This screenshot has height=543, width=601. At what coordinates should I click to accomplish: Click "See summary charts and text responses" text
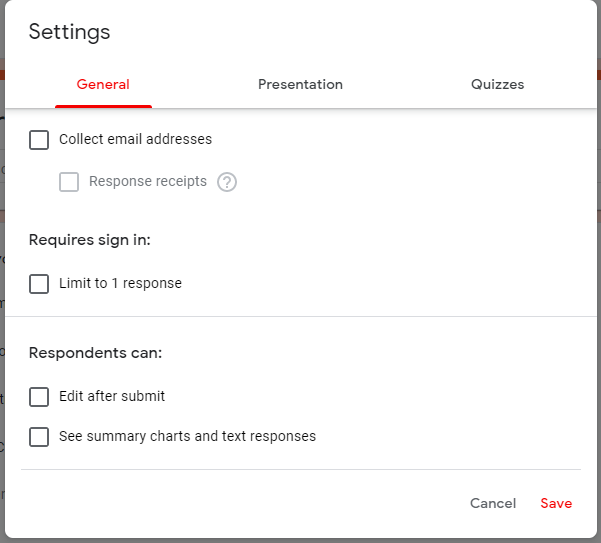coord(187,436)
